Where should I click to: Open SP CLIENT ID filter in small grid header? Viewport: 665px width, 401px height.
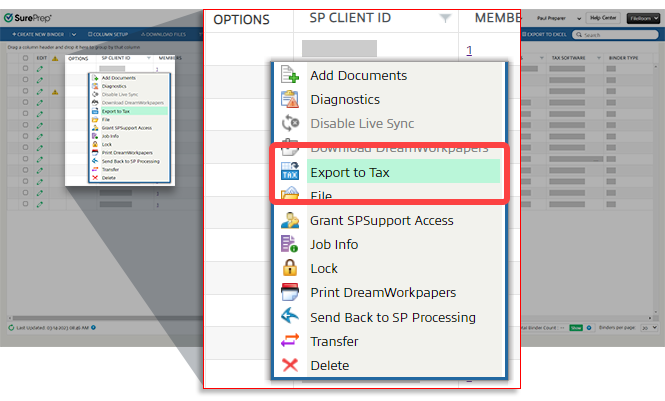[148, 58]
